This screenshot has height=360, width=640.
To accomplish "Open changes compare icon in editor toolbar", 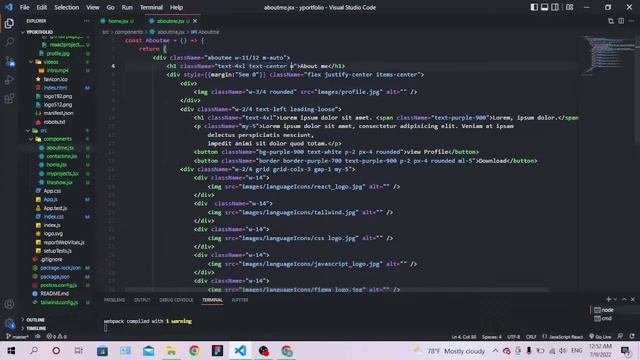I will click(611, 21).
